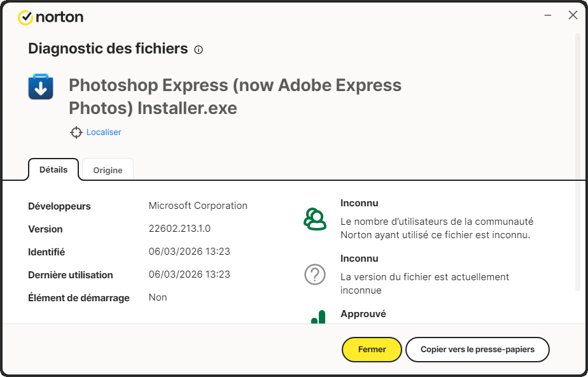
Task: Click the green bars Approuvé icon
Action: [x=318, y=317]
